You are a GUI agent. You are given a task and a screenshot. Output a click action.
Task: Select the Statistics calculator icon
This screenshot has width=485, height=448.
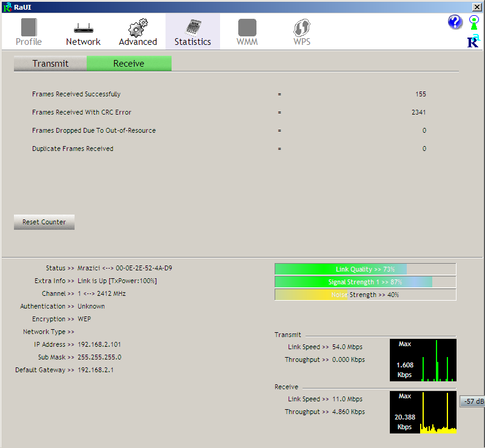[193, 28]
